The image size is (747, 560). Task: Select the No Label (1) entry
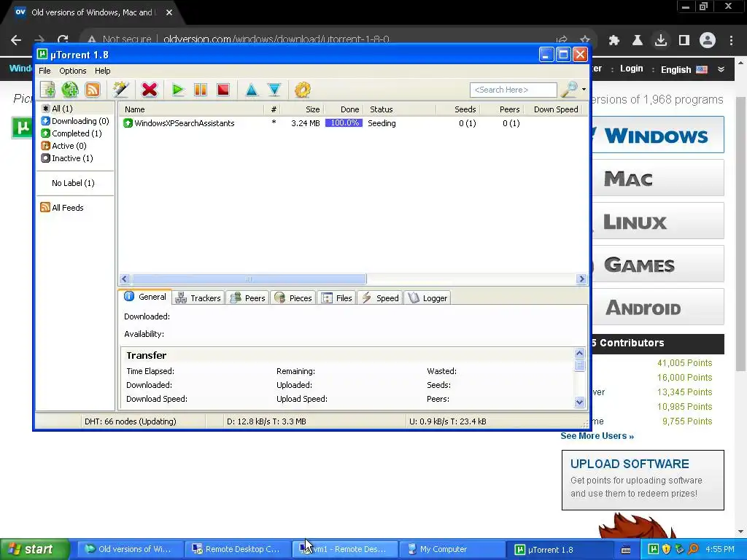click(73, 183)
